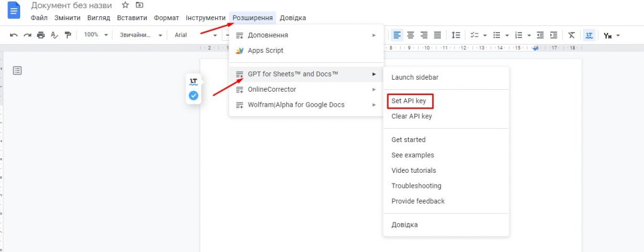Viewport: 644px width, 252px height.
Task: Rename the document title field
Action: (72, 6)
